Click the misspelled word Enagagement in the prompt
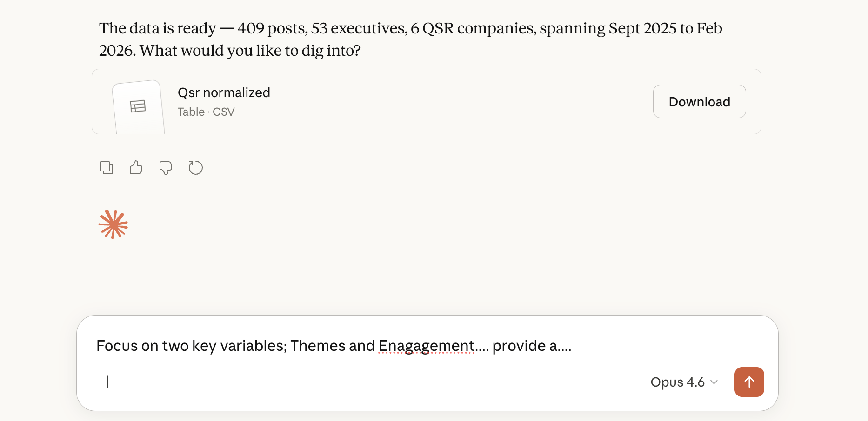 (426, 346)
